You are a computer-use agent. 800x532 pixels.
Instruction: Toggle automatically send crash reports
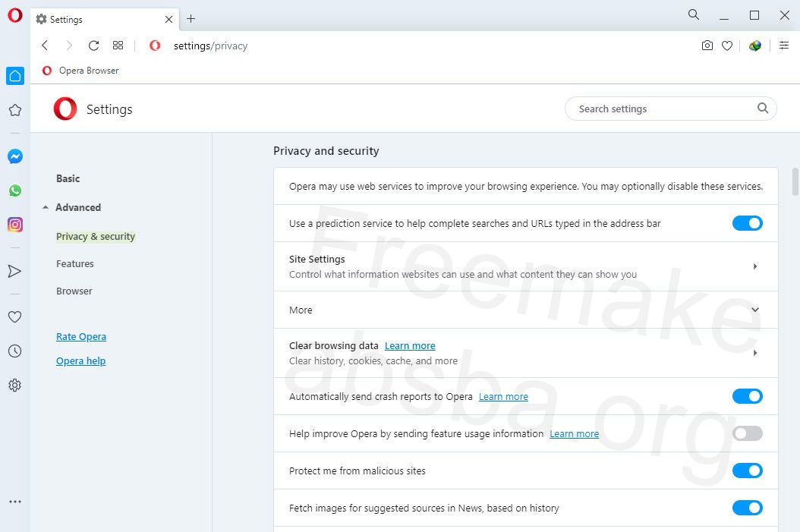[x=748, y=396]
